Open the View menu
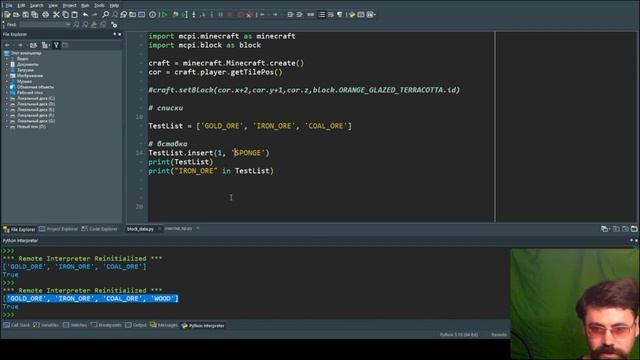Viewport: 640px width, 360px height. [x=53, y=5]
